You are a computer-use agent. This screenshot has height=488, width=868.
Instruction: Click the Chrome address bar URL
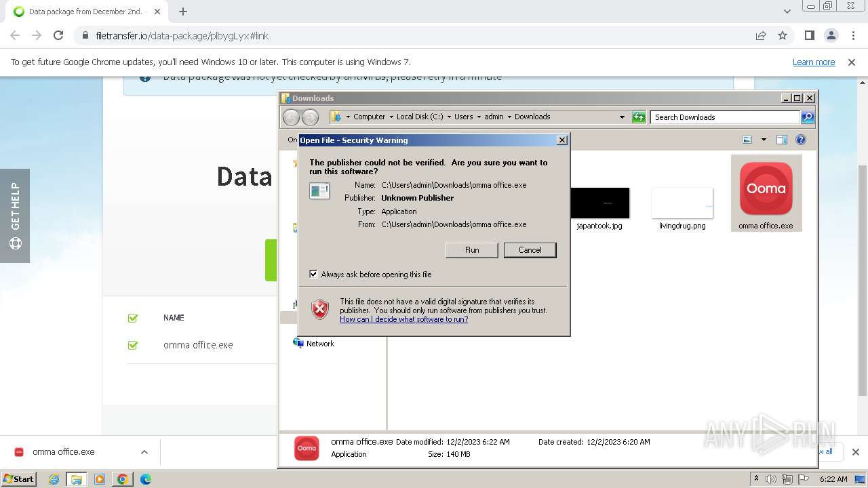pos(182,36)
